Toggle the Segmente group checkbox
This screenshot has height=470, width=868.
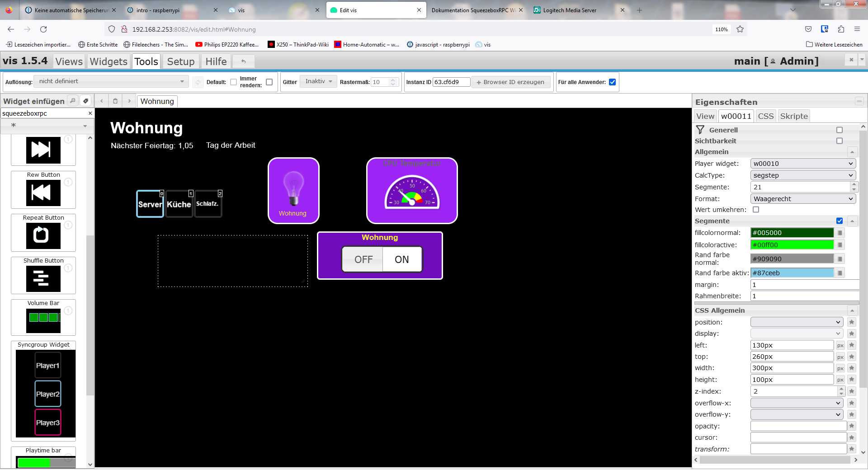(x=840, y=221)
